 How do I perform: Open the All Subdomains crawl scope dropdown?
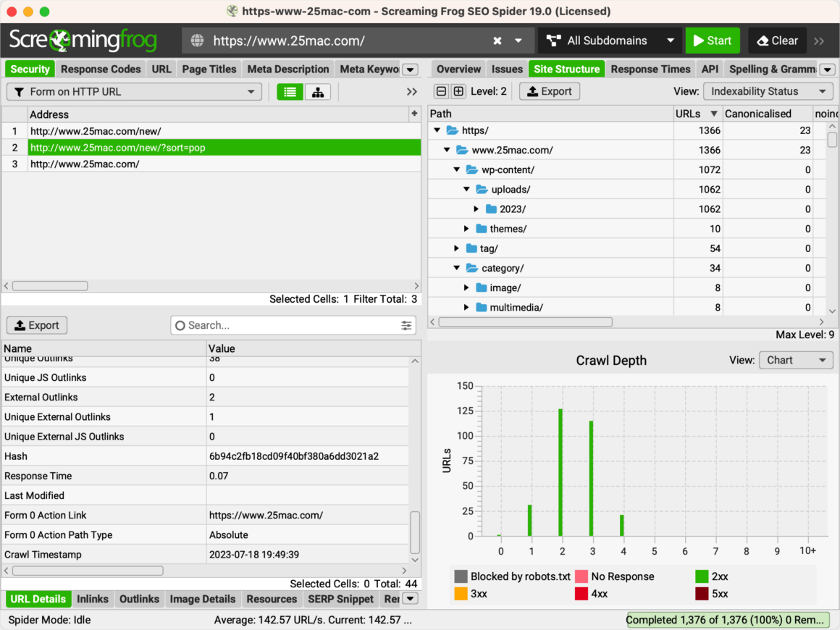click(x=608, y=41)
